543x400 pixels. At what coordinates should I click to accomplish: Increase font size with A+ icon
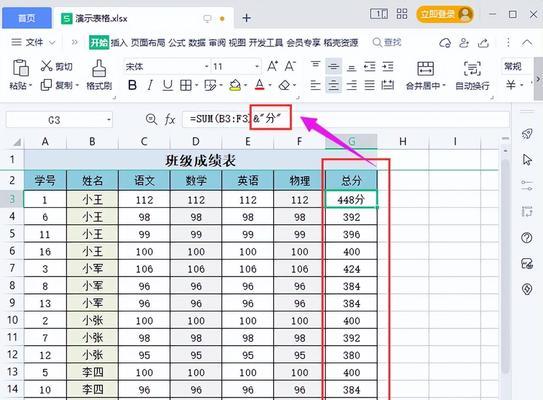pos(272,66)
